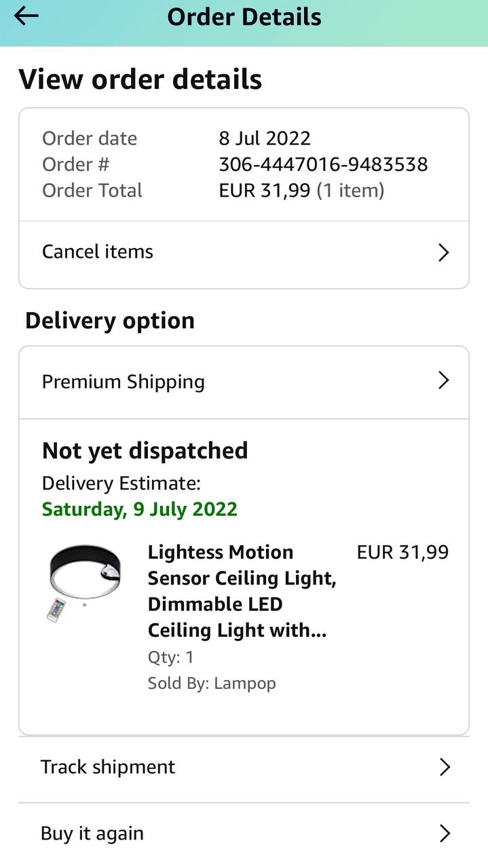Screen dimensions: 488x868
Task: Click the Order Details header title
Action: point(244,17)
